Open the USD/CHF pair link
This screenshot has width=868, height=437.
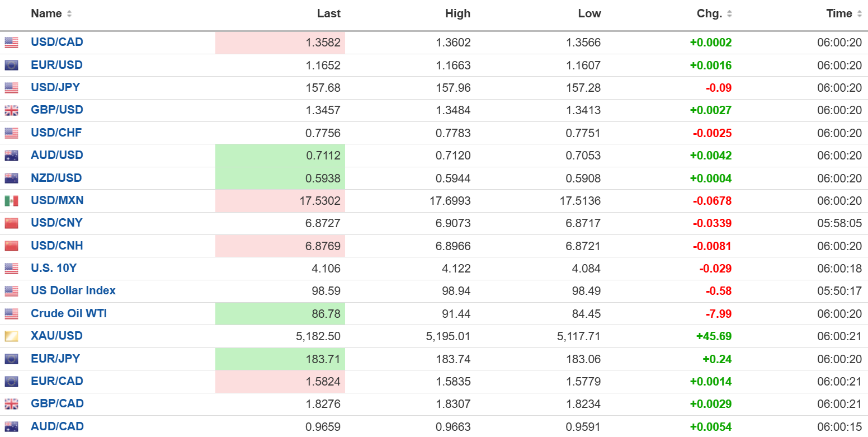coord(56,133)
